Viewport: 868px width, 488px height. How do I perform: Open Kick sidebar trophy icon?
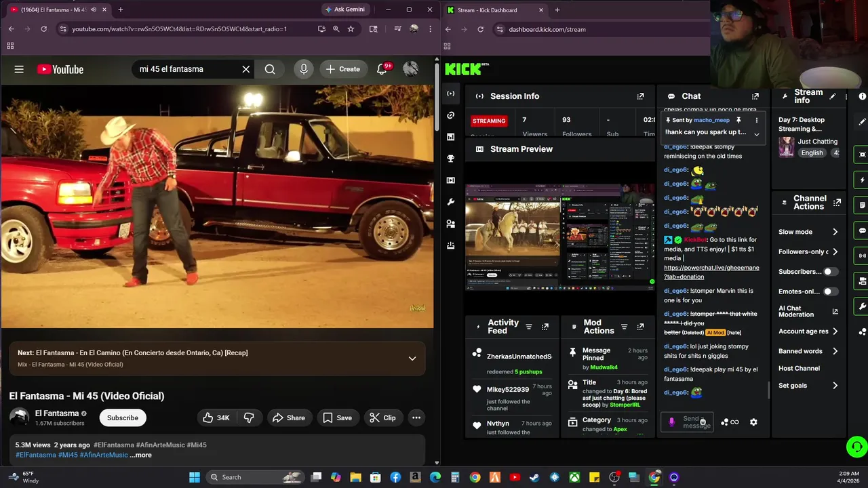point(450,159)
